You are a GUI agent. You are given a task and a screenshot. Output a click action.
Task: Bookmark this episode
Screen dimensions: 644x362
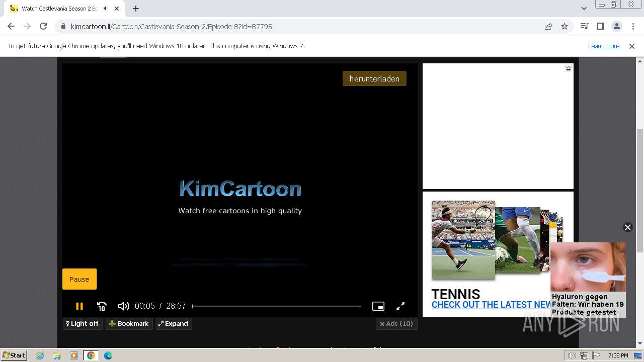tap(129, 324)
